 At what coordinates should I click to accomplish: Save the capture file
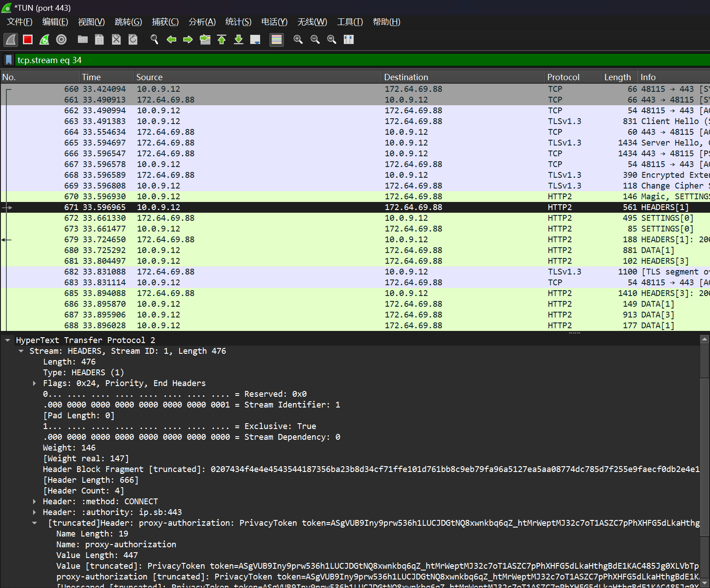point(99,39)
